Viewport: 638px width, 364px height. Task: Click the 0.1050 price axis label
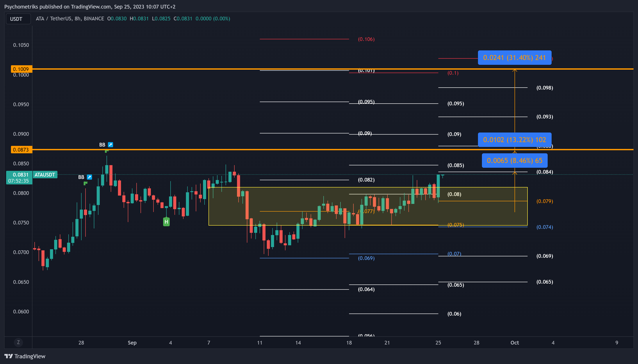click(x=21, y=45)
